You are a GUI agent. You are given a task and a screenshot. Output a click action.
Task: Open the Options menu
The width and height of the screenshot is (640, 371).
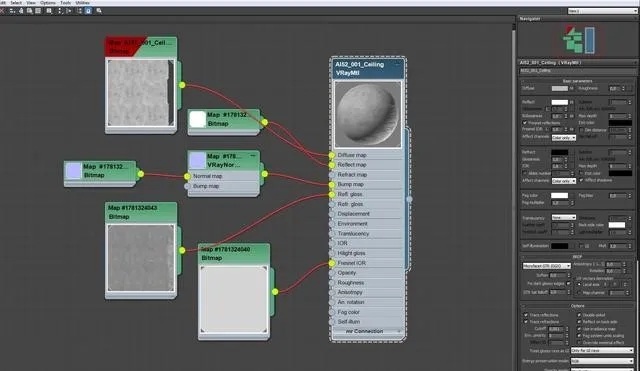(x=48, y=2)
